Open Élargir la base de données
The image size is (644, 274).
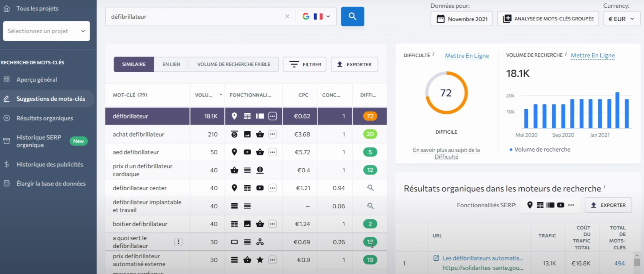[51, 184]
